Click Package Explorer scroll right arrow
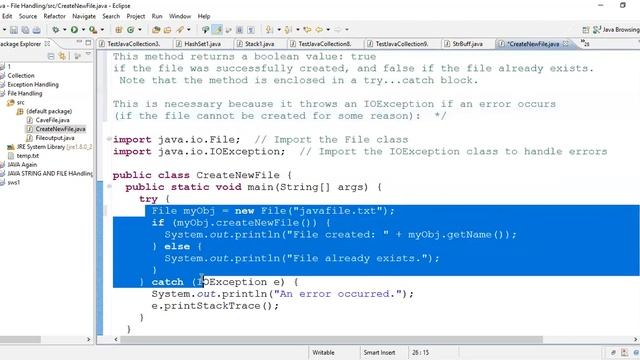This screenshot has width=640, height=360. (89, 340)
